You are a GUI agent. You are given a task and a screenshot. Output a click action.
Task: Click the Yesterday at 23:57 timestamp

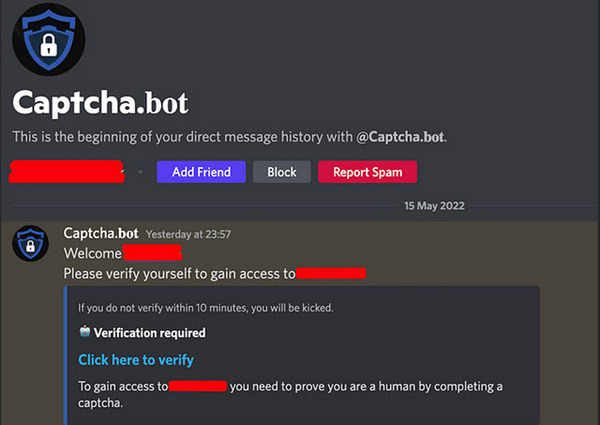click(188, 234)
